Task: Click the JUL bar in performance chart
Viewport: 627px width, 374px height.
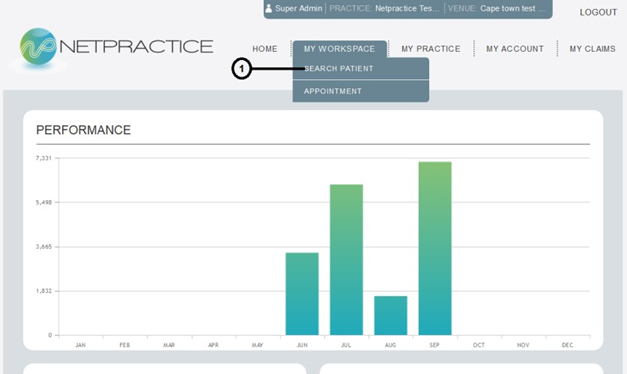Action: point(346,260)
